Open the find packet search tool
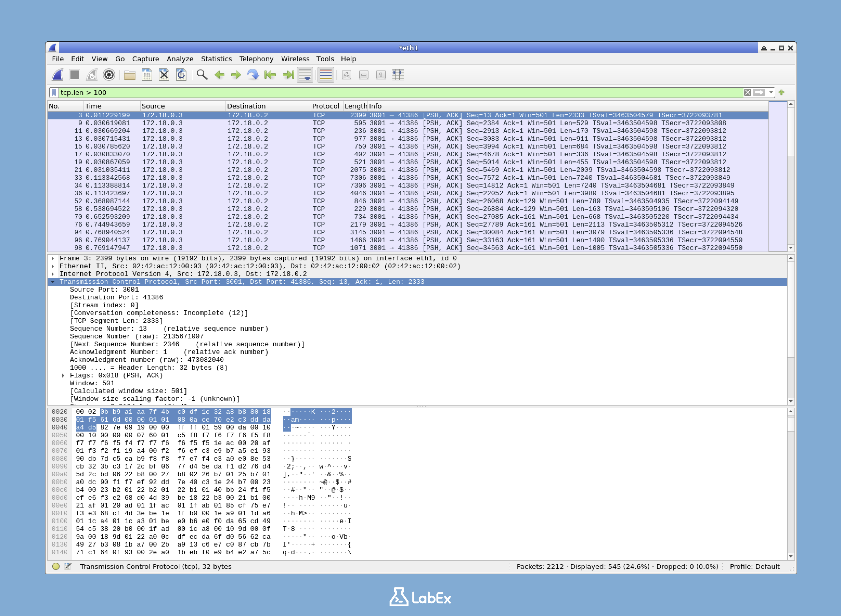 201,75
